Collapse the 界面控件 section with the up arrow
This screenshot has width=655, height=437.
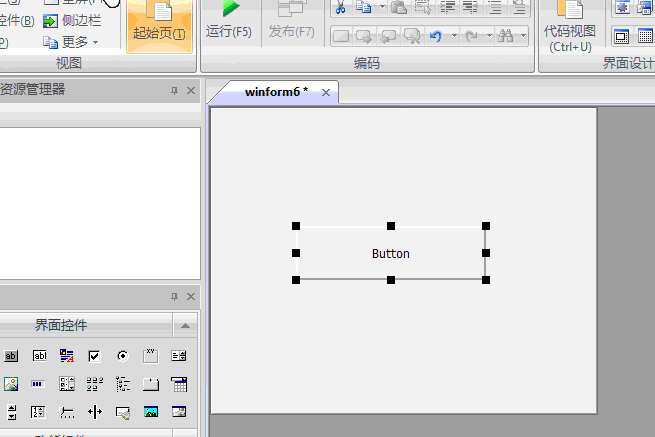(185, 325)
